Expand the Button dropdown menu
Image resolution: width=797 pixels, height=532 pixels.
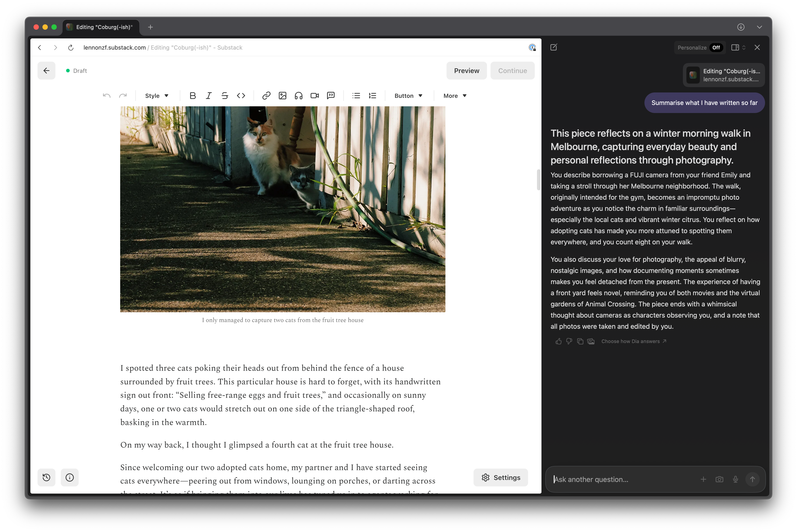pos(408,96)
